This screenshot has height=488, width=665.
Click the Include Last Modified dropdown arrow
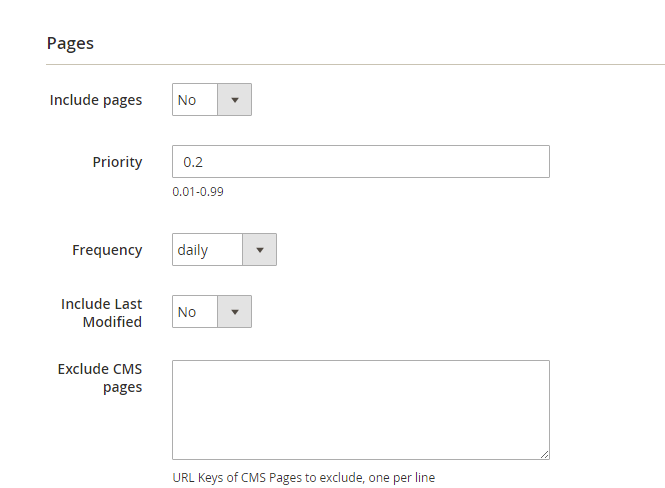[x=235, y=312]
